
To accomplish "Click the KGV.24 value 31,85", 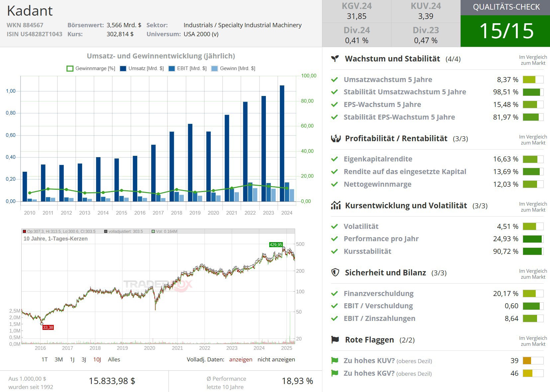I will coord(357,16).
